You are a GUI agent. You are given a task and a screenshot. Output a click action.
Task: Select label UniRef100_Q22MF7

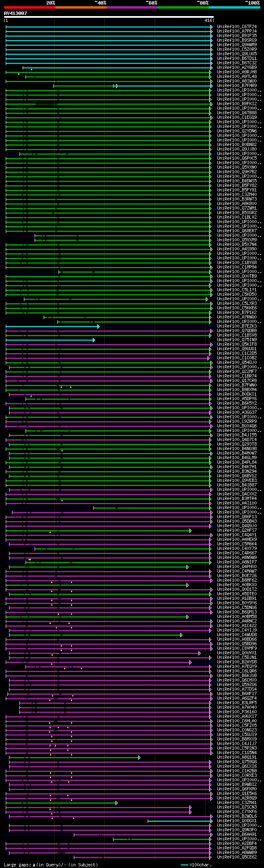pos(237,372)
